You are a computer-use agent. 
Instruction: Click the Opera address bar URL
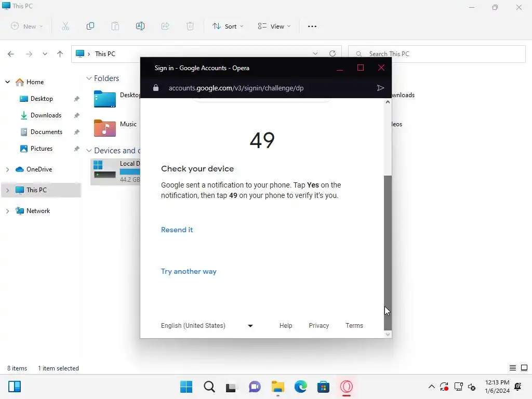click(236, 88)
